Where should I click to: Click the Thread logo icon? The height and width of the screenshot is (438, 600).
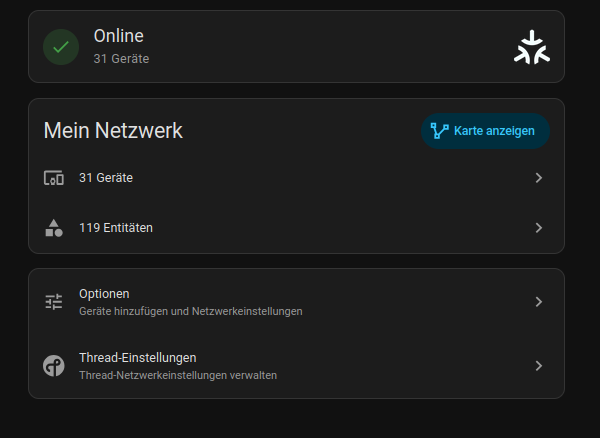[54, 366]
